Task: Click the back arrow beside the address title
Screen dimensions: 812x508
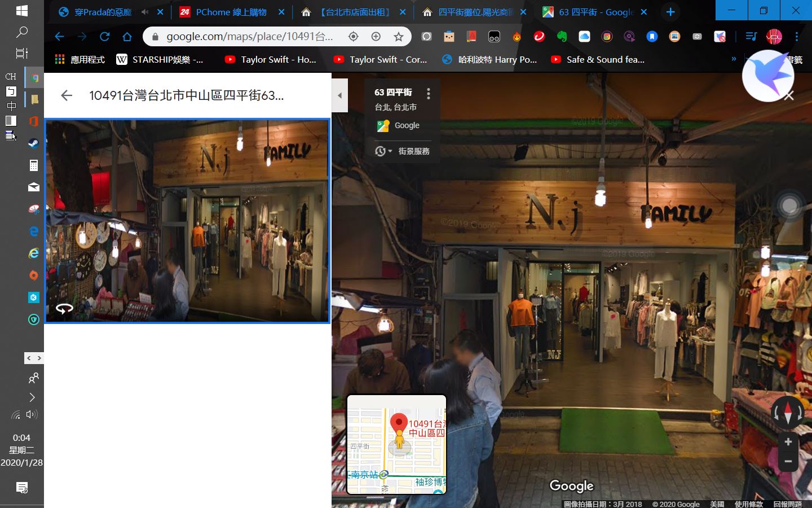Action: click(67, 95)
